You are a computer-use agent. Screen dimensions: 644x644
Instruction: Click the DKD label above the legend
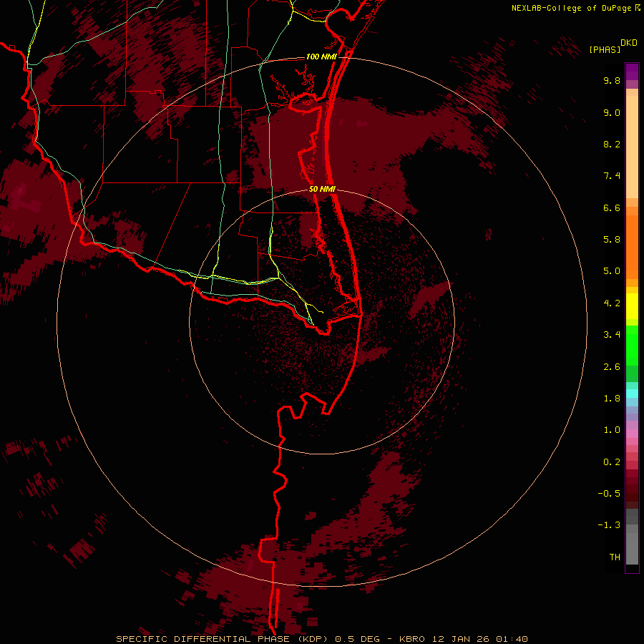coord(629,43)
